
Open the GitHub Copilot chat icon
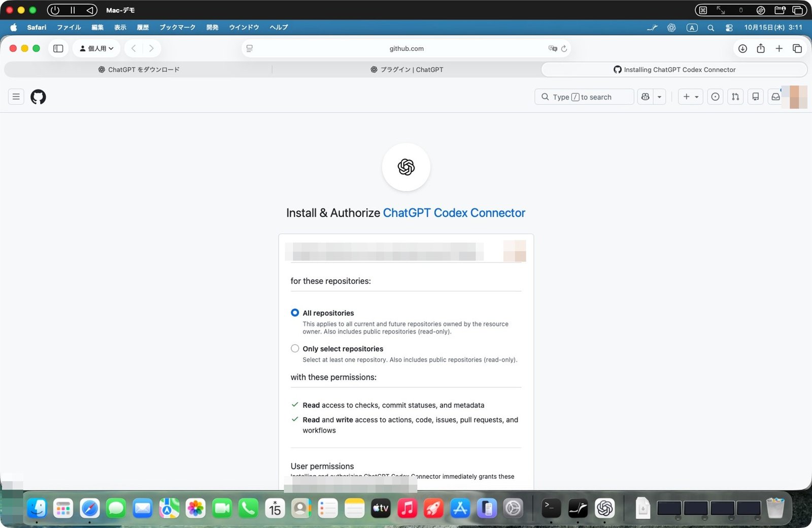pos(646,96)
